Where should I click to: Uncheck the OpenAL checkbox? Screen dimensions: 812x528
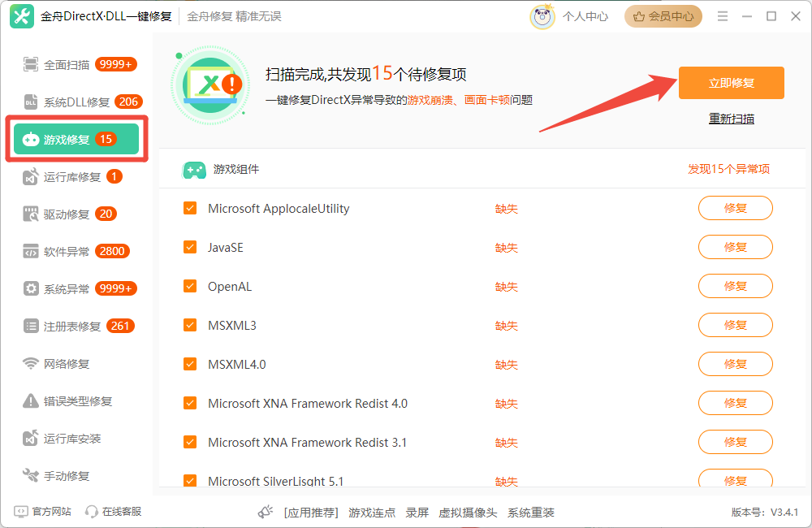pos(190,286)
